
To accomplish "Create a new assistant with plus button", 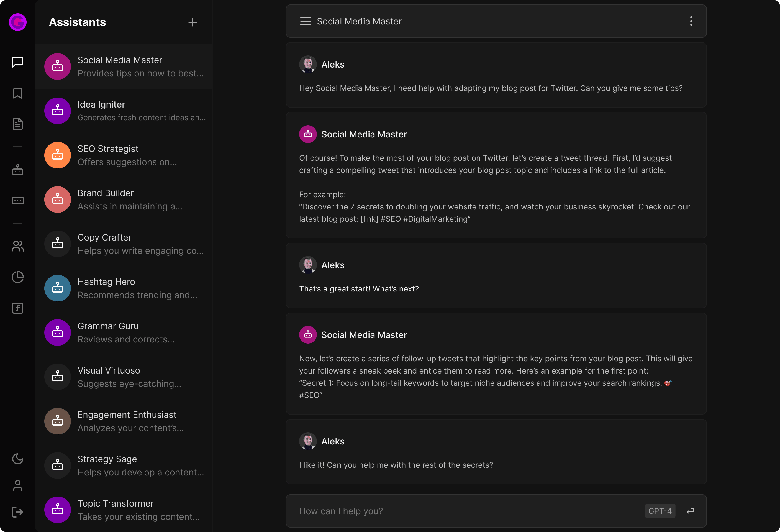I will (193, 22).
